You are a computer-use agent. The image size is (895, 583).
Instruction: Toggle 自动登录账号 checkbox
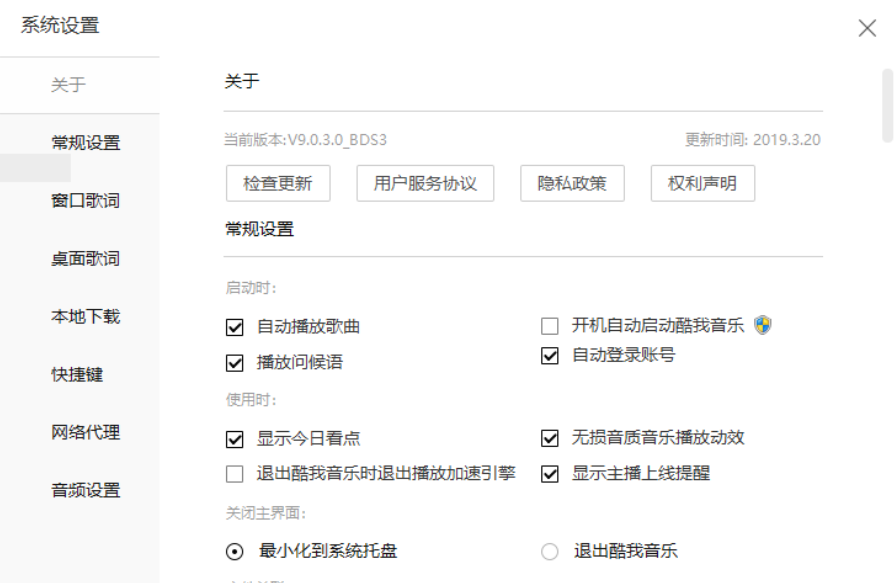[x=550, y=356]
